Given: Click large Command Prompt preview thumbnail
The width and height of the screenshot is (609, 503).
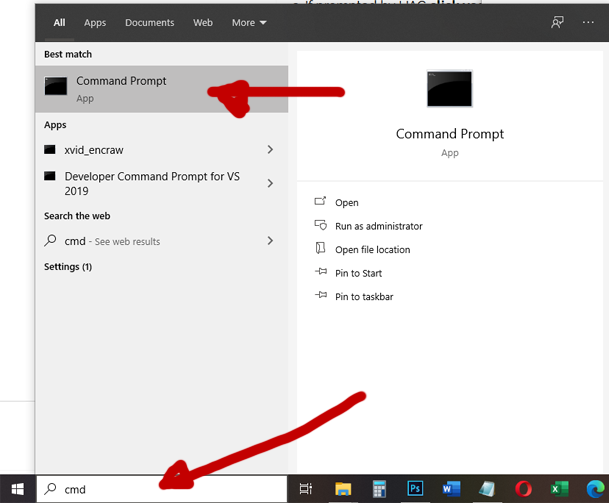Looking at the screenshot, I should (449, 89).
